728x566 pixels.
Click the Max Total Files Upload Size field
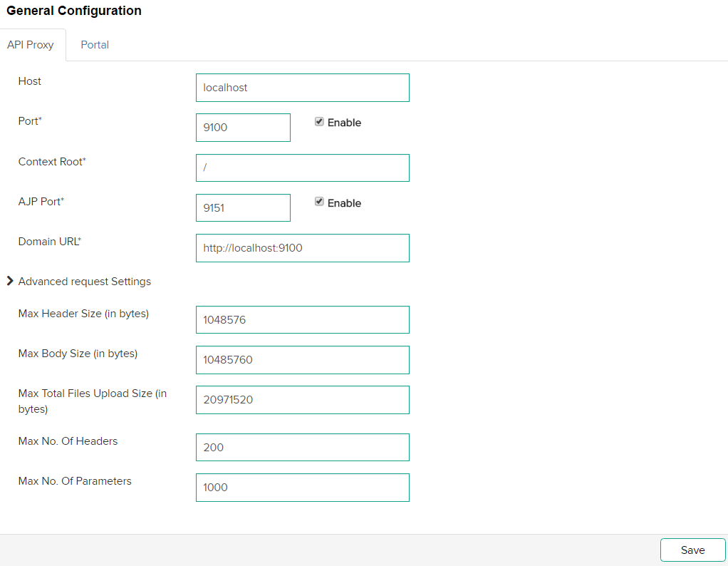[302, 400]
